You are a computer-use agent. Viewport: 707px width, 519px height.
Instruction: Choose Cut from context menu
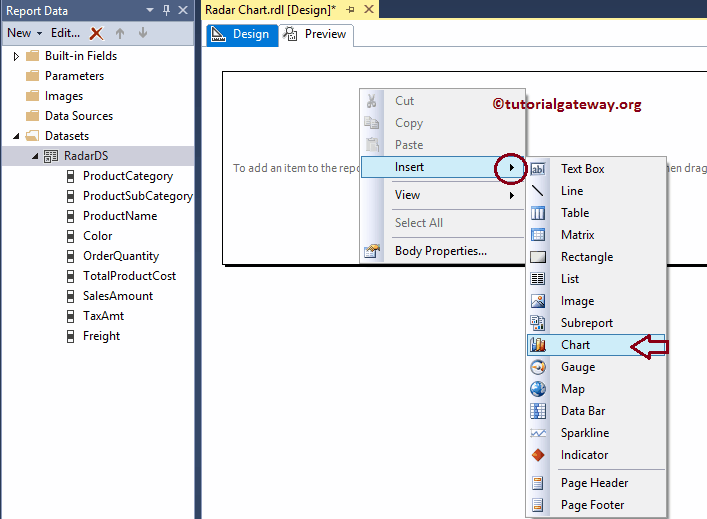(443, 101)
